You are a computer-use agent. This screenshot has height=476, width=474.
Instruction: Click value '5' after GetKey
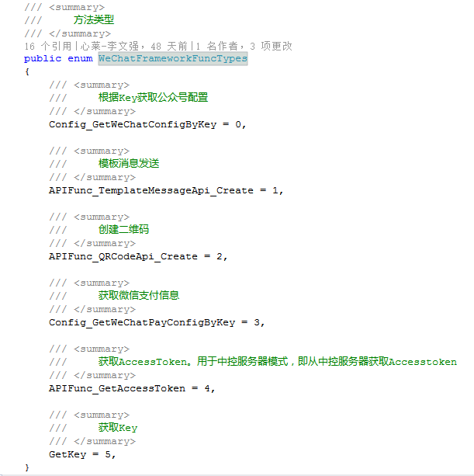tap(108, 454)
